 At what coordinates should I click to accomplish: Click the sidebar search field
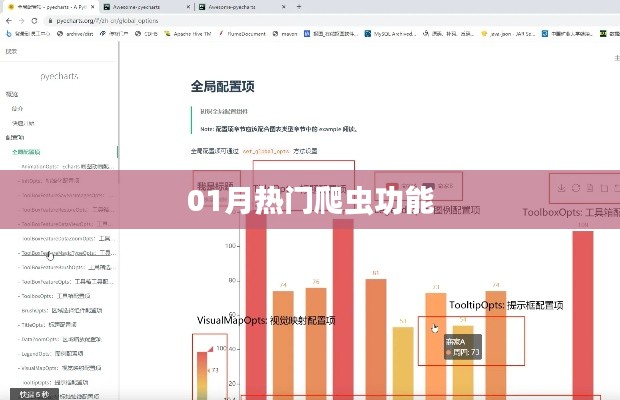point(59,51)
